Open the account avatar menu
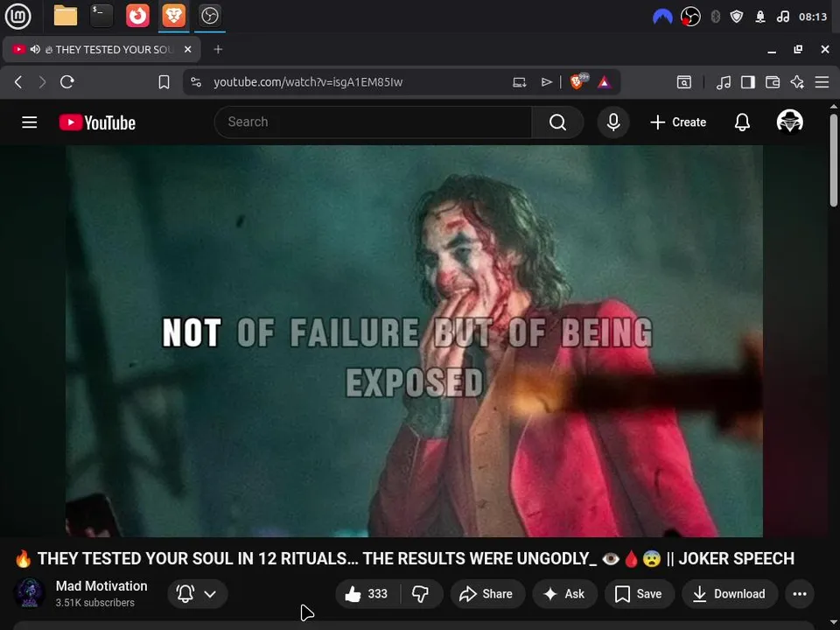 (789, 122)
